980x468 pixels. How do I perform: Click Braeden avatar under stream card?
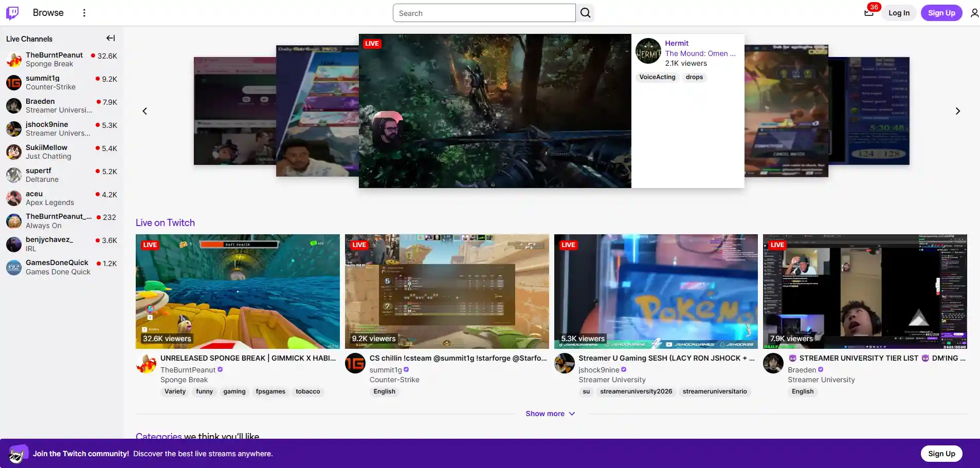773,363
